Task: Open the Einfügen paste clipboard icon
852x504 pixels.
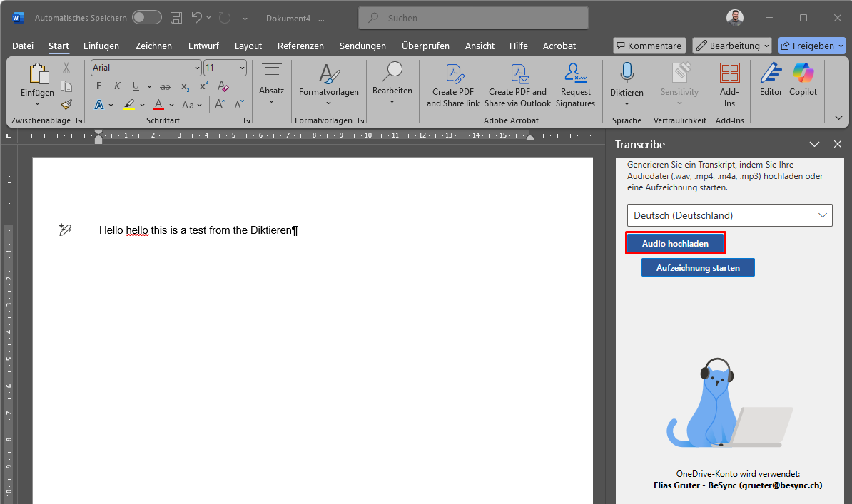Action: pyautogui.click(x=38, y=74)
